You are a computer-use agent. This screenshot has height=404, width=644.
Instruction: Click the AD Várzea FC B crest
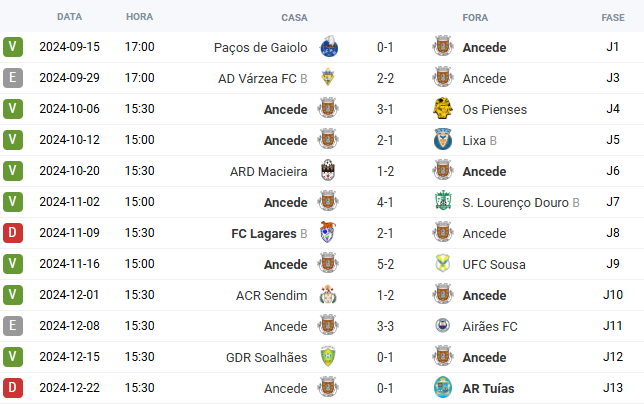(328, 78)
